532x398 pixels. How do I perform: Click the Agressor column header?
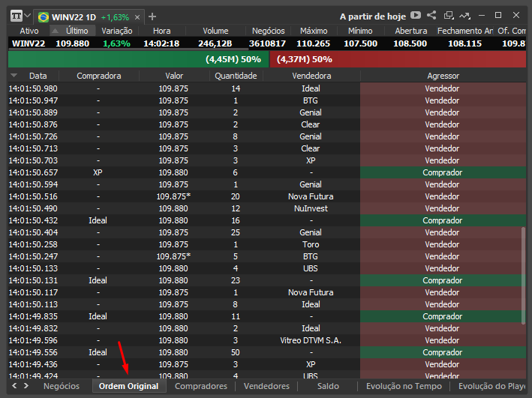click(x=443, y=76)
